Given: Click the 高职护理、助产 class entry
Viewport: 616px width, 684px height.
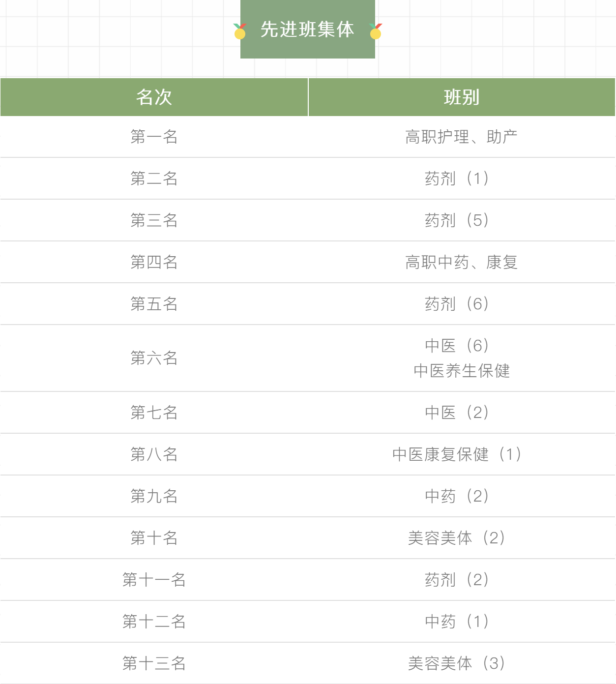Looking at the screenshot, I should [x=462, y=137].
